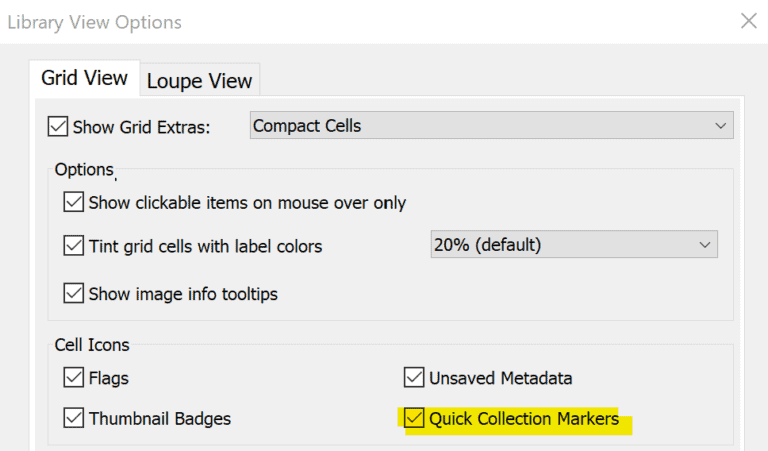Switch to the Loupe View tab

click(x=200, y=81)
